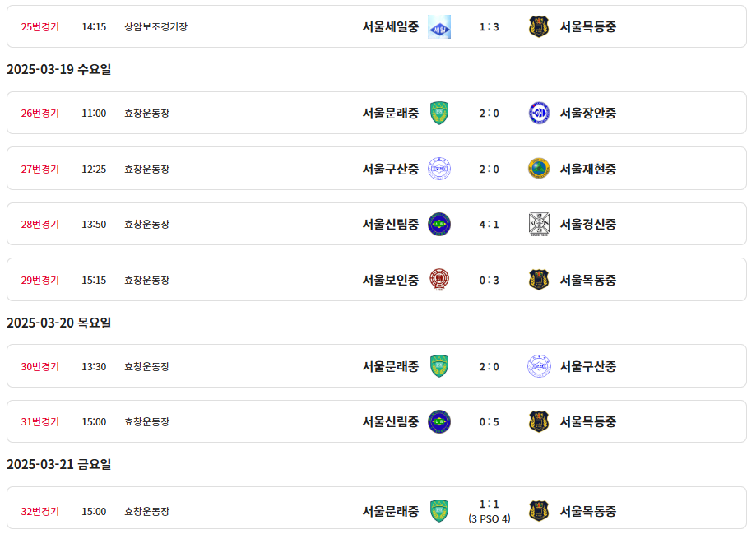This screenshot has height=539, width=756.
Task: Click the (3 PSO 4) shootout result
Action: click(x=489, y=519)
